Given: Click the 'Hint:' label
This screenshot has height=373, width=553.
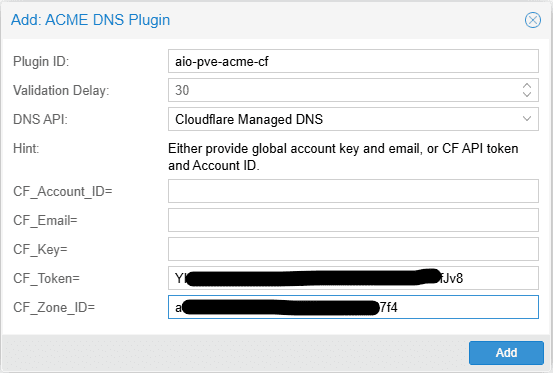Looking at the screenshot, I should click(26, 148).
